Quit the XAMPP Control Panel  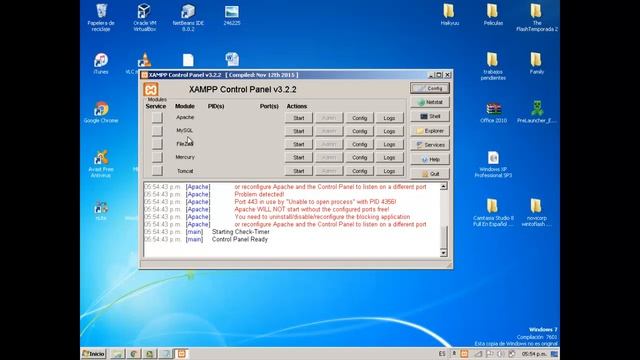pyautogui.click(x=430, y=173)
